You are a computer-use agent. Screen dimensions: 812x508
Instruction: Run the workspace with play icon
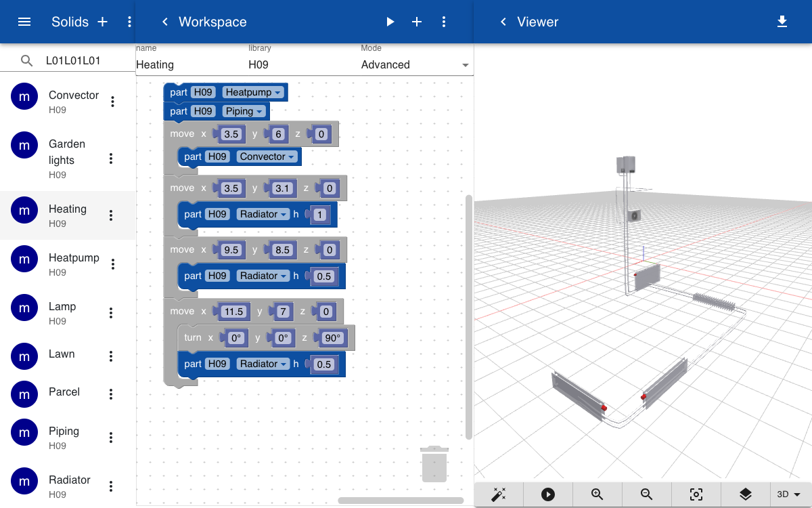pyautogui.click(x=390, y=22)
